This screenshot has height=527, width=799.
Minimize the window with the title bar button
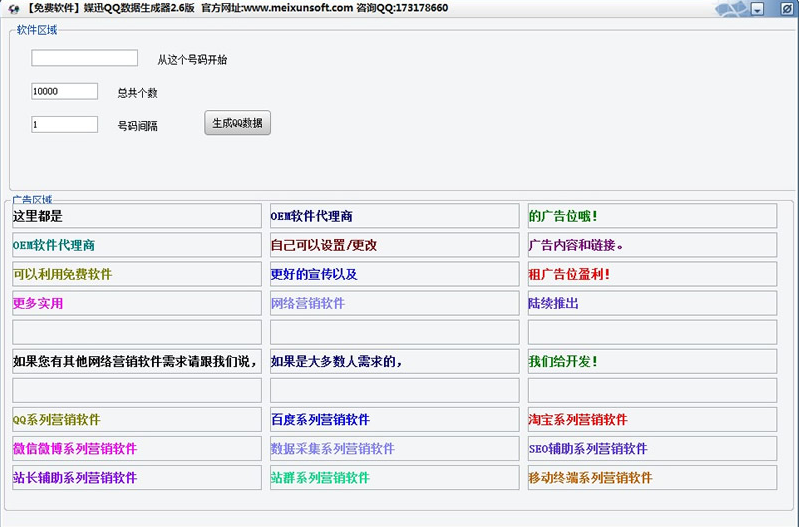(758, 9)
